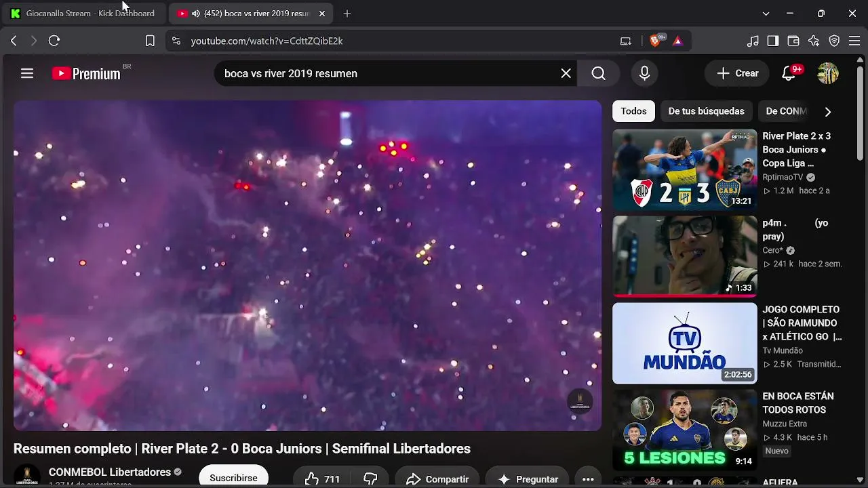Open EN BOCA ESTÁN TODOS ROTOS title
The image size is (868, 488).
tap(797, 403)
